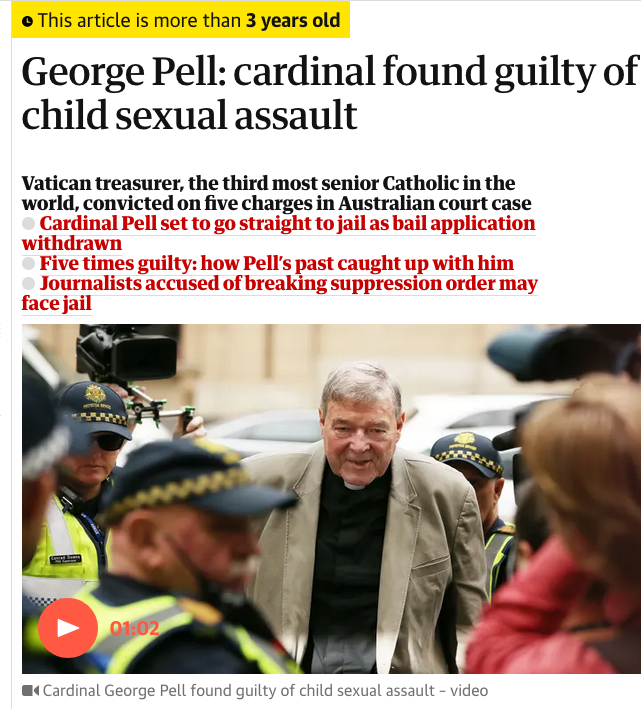
Task: Click the video thumbnail of the cardinal
Action: pos(331,498)
